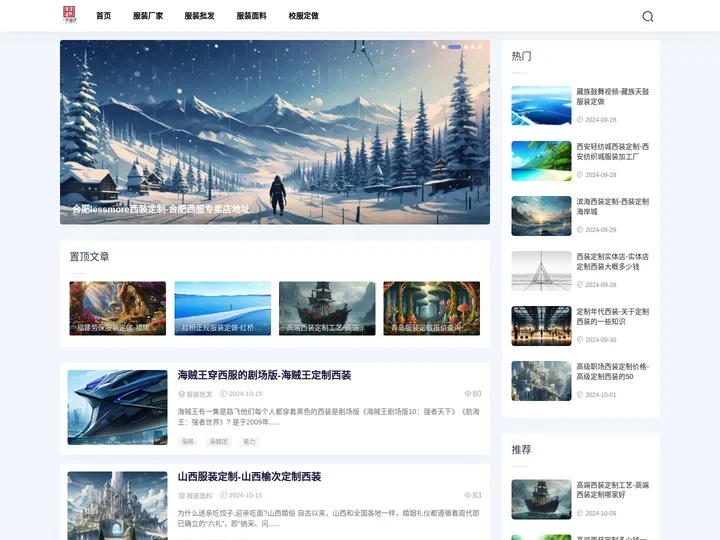Click the 热门 section heading
The width and height of the screenshot is (720, 540).
(521, 56)
